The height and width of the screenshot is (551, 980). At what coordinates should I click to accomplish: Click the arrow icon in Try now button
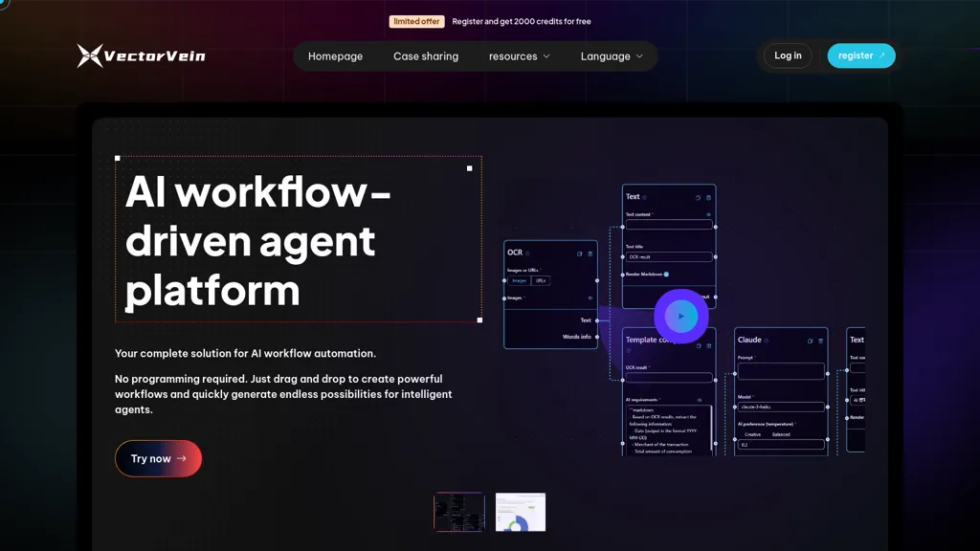click(181, 458)
